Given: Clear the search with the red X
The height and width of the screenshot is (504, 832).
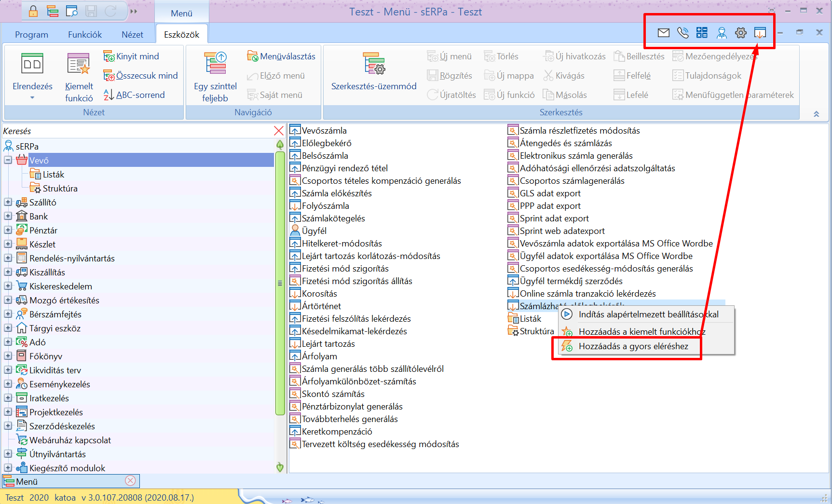Looking at the screenshot, I should point(279,131).
